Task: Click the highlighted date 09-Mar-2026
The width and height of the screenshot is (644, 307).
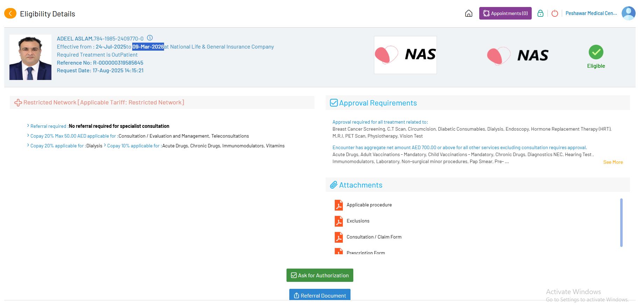Action: 148,47
